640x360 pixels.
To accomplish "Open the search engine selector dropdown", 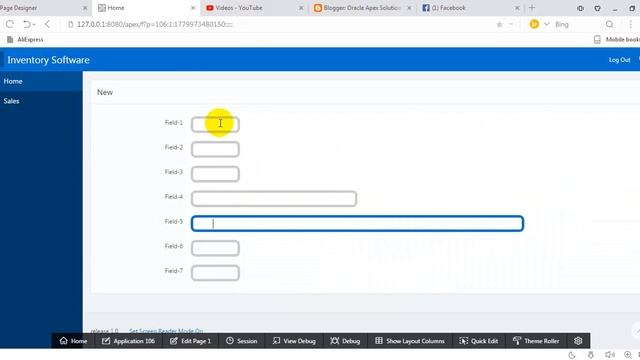I will coord(547,24).
